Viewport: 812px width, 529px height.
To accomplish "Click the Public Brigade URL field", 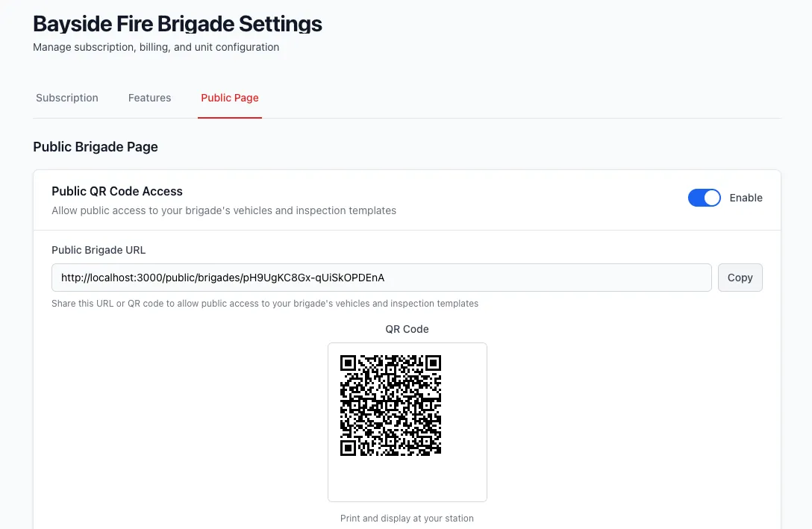I will [x=381, y=278].
